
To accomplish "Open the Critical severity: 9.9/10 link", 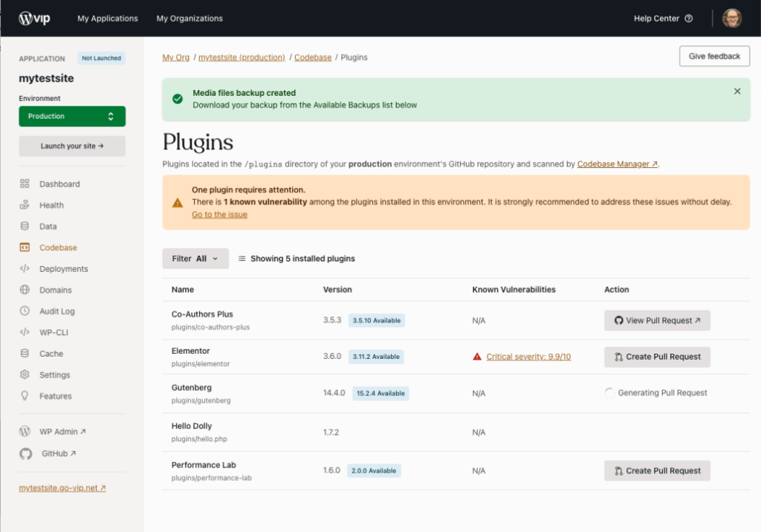I will pyautogui.click(x=528, y=357).
